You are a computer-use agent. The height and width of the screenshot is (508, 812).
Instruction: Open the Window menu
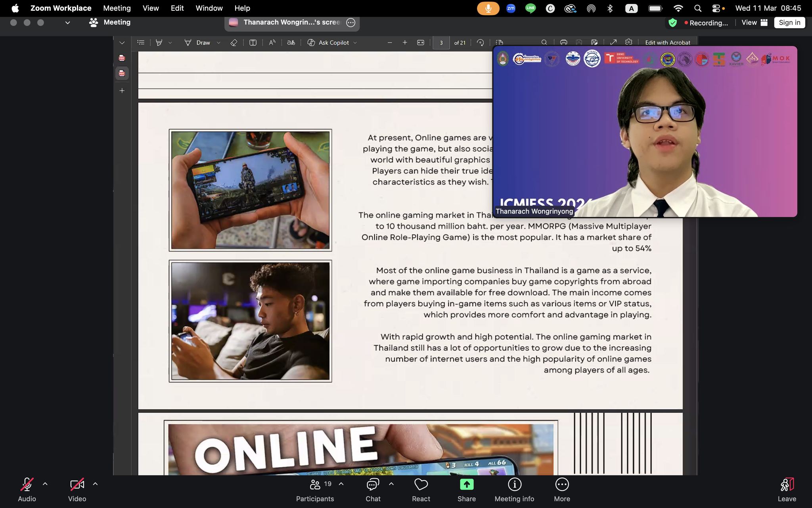click(209, 8)
